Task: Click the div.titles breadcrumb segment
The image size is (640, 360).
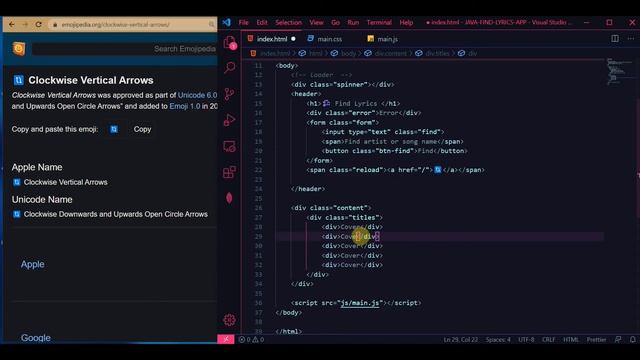Action: click(x=437, y=53)
